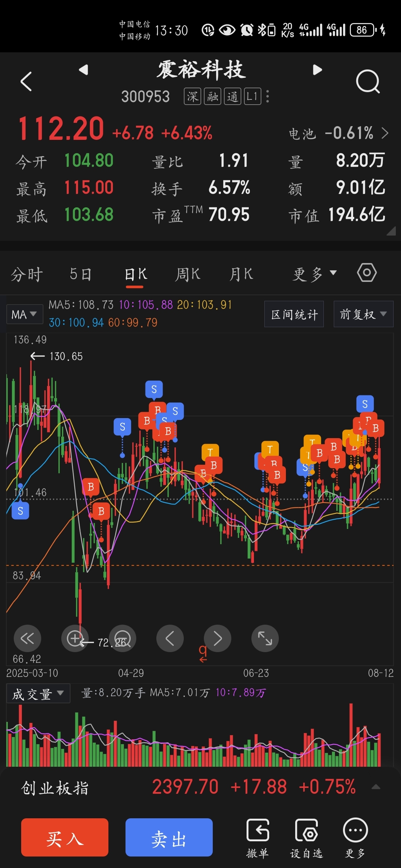Tap the topmost S sell marker at chart right
401x868 pixels.
tap(365, 404)
